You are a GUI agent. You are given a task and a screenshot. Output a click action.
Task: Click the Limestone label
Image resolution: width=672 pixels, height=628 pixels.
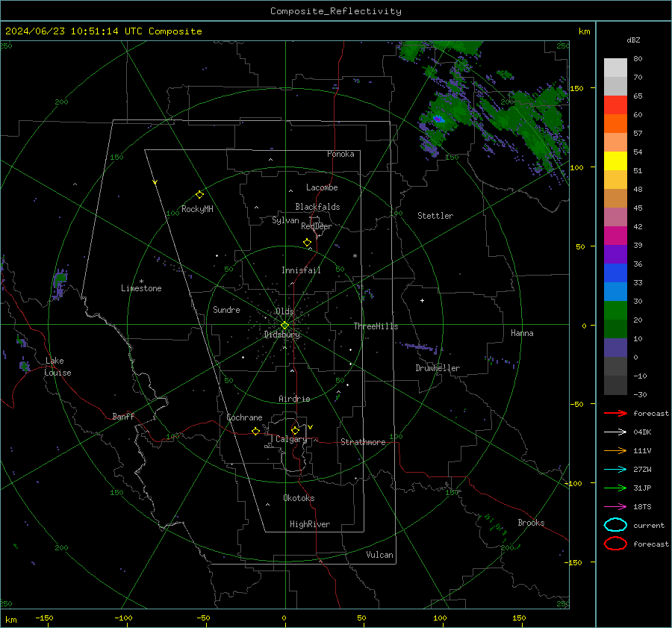(141, 288)
